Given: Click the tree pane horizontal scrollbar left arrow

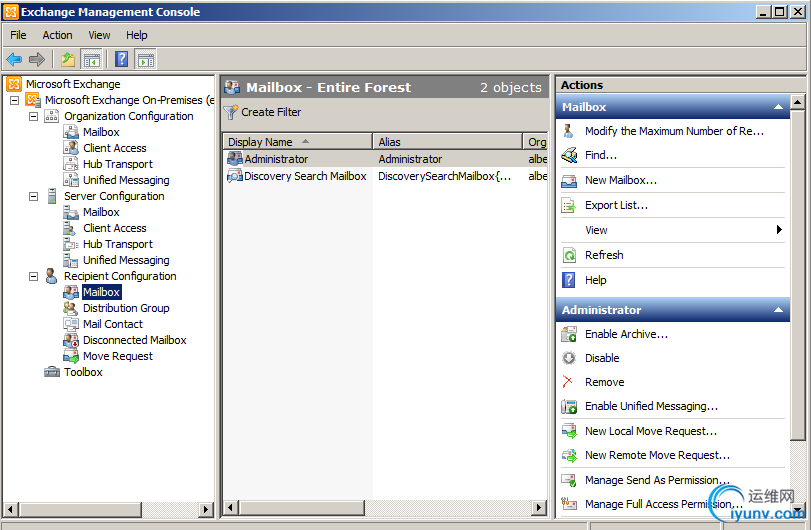Looking at the screenshot, I should [10, 509].
